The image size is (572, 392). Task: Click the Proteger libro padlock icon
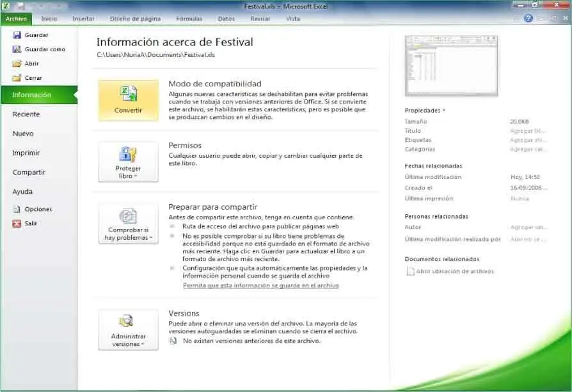pyautogui.click(x=128, y=154)
